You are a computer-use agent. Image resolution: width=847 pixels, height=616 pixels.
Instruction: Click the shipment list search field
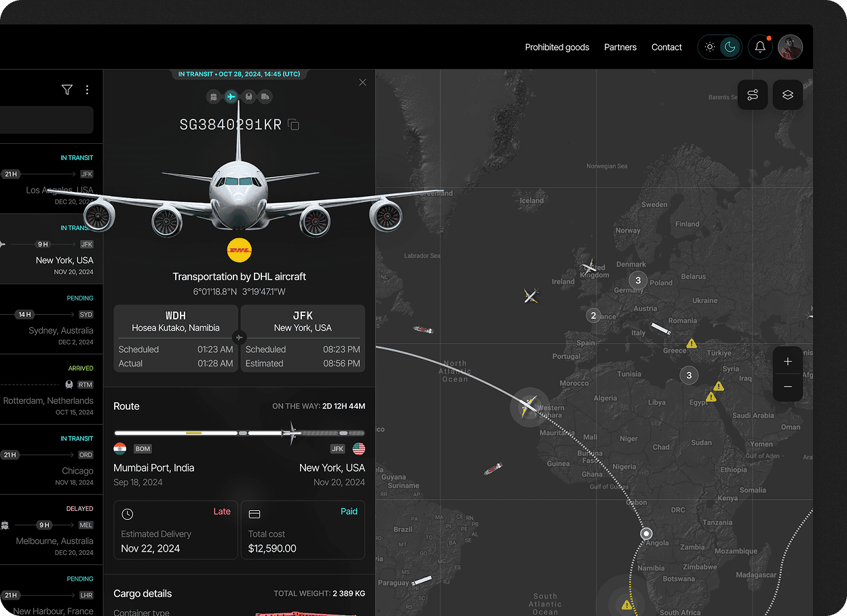pyautogui.click(x=47, y=119)
